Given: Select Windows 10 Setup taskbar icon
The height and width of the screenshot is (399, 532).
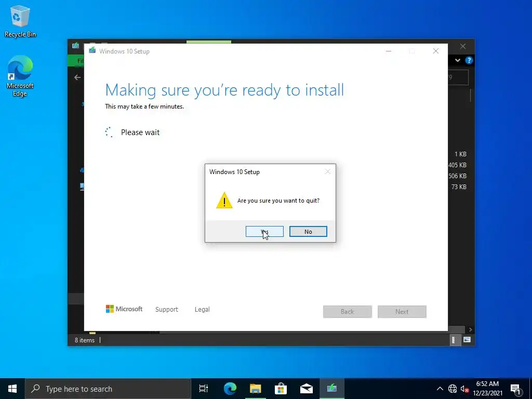Looking at the screenshot, I should point(332,389).
